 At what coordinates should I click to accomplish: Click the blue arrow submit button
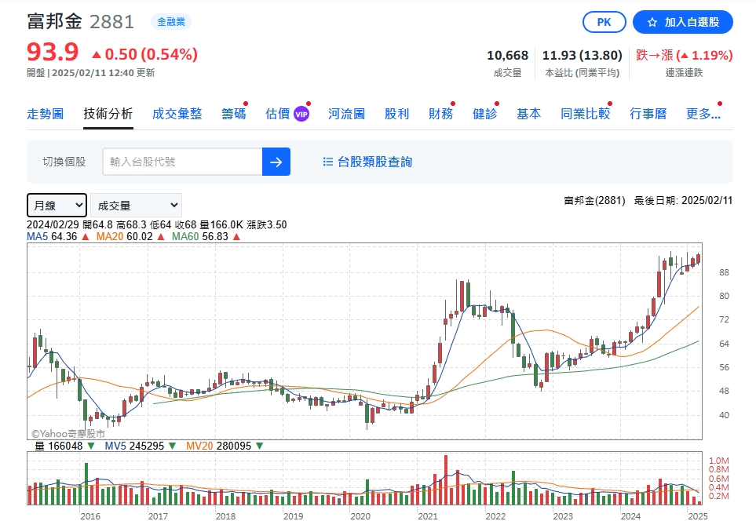tap(276, 162)
